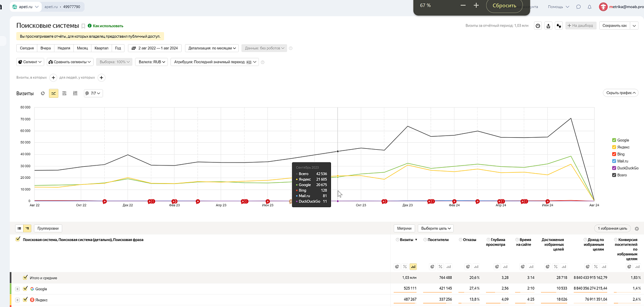Open the Сохранить как dropdown arrow
This screenshot has height=307, width=644.
pos(633,26)
